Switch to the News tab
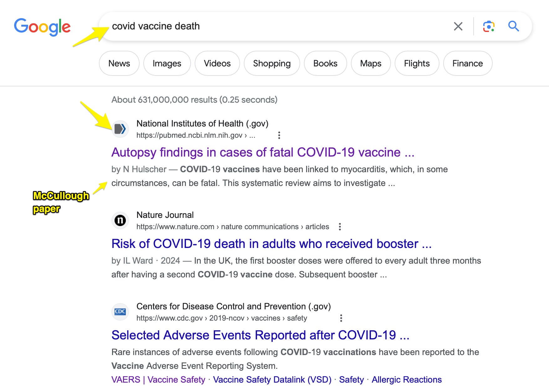This screenshot has height=392, width=549. click(x=119, y=63)
